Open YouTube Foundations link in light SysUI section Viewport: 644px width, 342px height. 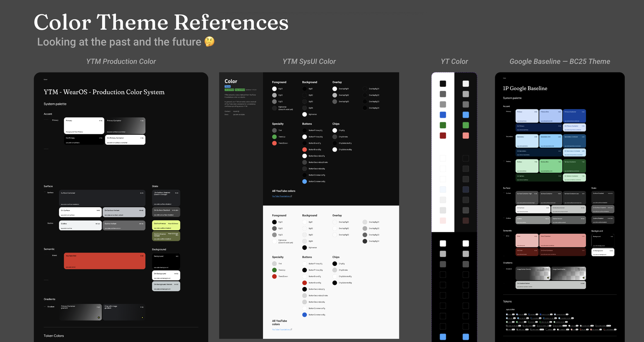click(x=282, y=329)
